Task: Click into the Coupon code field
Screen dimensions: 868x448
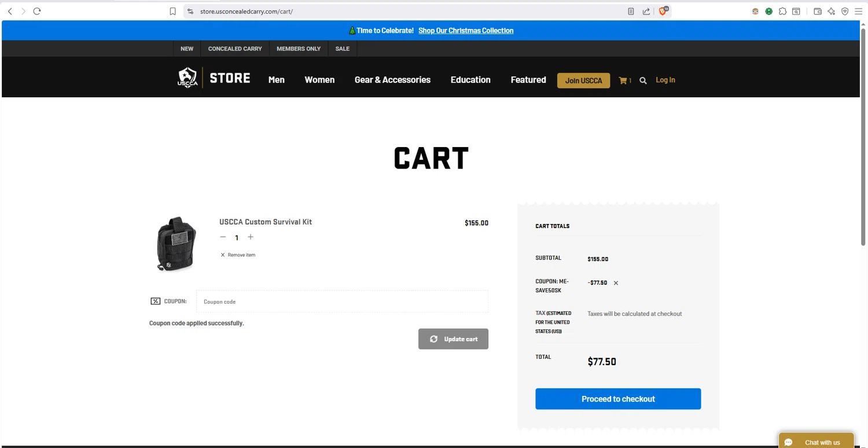Action: [x=342, y=302]
